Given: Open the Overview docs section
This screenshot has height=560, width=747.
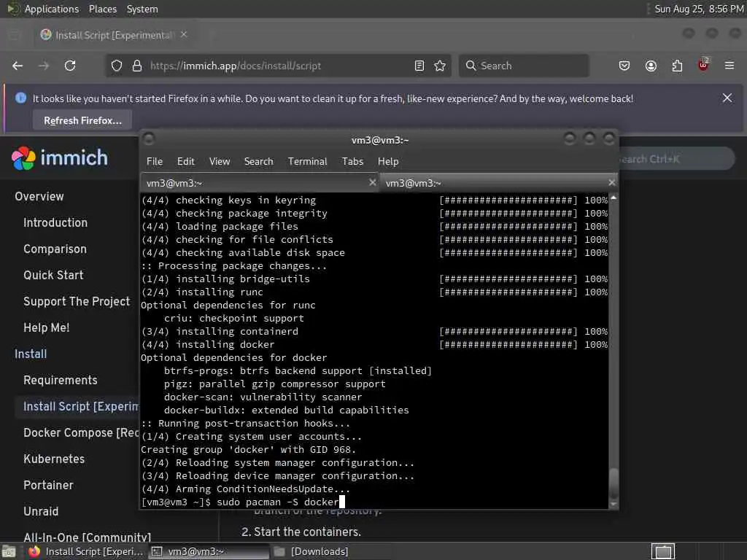Looking at the screenshot, I should point(39,196).
